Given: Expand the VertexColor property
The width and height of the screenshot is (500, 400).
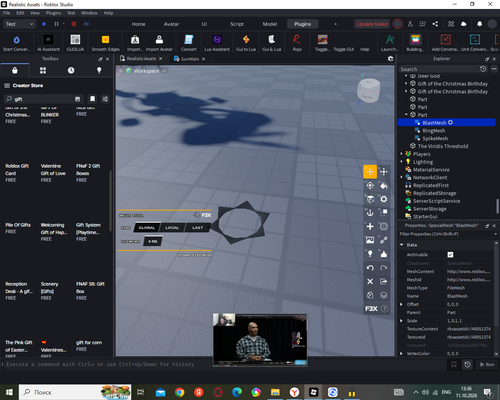Looking at the screenshot, I should [x=401, y=353].
